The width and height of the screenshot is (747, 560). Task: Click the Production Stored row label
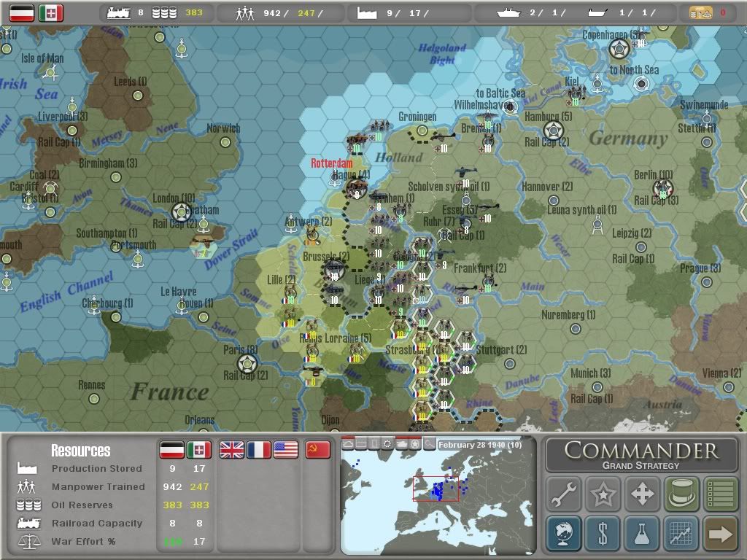(97, 469)
